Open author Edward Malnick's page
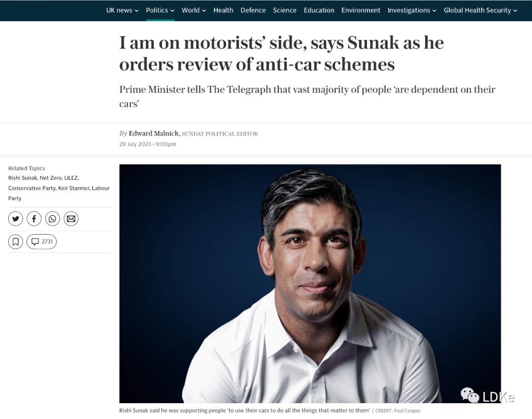This screenshot has width=532, height=419. tap(154, 134)
